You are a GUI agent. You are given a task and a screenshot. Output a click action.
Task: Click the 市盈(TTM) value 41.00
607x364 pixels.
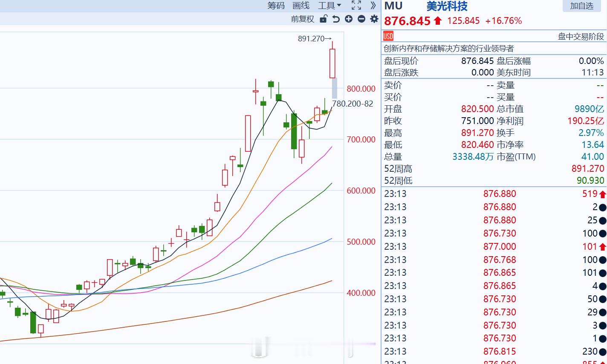[593, 157]
